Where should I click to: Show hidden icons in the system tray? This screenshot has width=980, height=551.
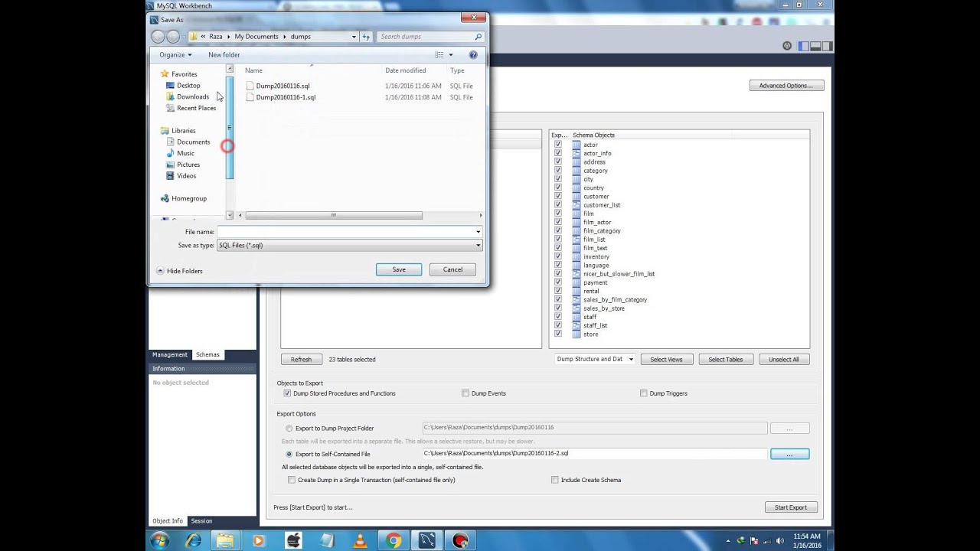727,540
